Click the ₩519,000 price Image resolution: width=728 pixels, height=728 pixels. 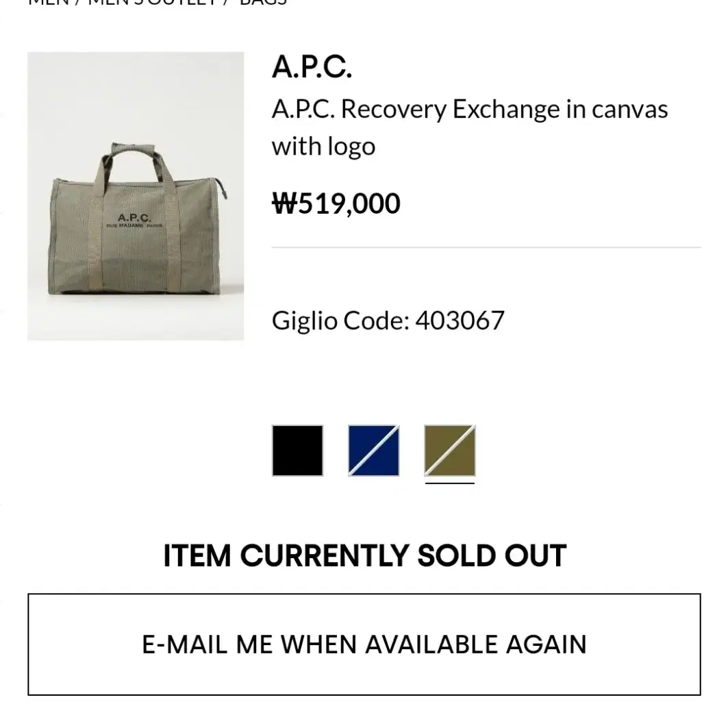[x=336, y=203]
